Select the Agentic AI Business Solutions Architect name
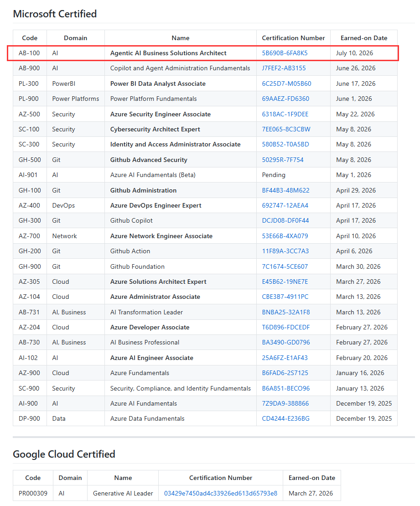 tap(168, 53)
